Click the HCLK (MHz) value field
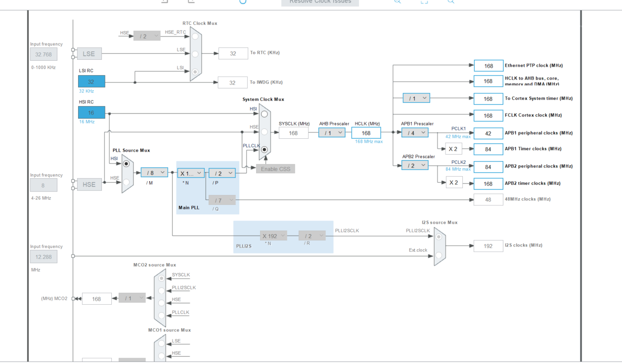The height and width of the screenshot is (364, 622). [x=366, y=133]
